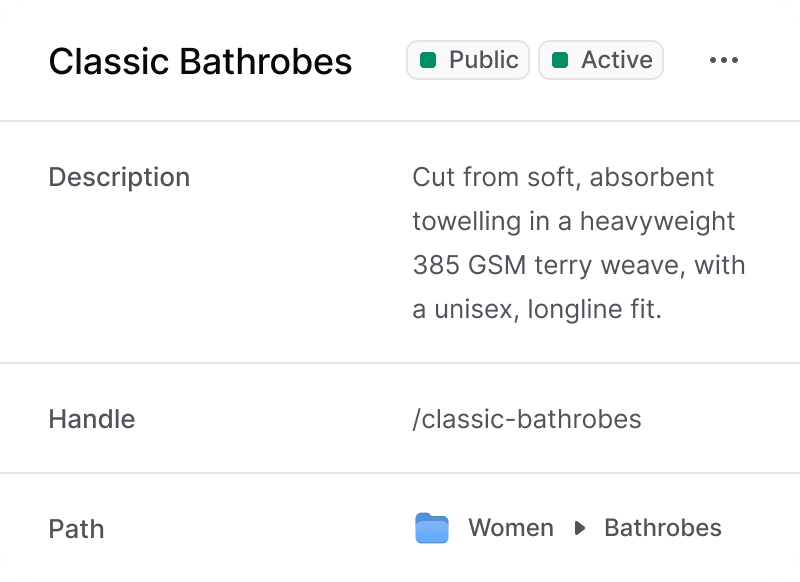This screenshot has height=582, width=800.
Task: Click the blue folder icon in Path row
Action: pyautogui.click(x=432, y=528)
